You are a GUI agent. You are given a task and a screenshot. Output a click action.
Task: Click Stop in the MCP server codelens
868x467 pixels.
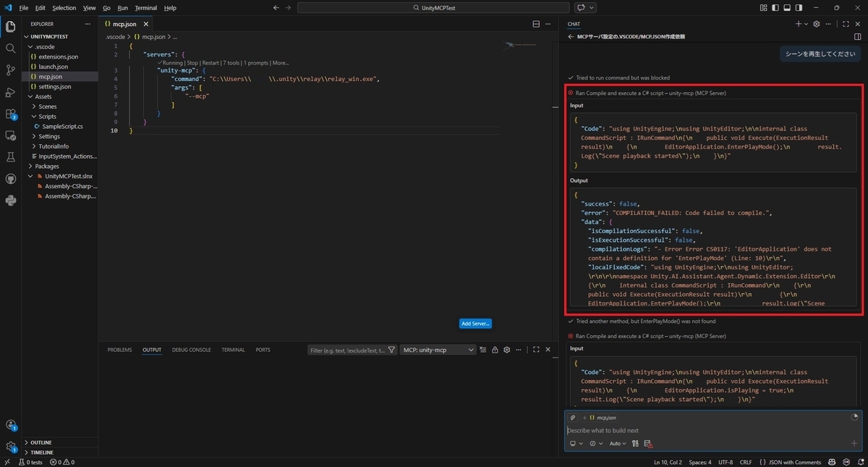tap(193, 63)
